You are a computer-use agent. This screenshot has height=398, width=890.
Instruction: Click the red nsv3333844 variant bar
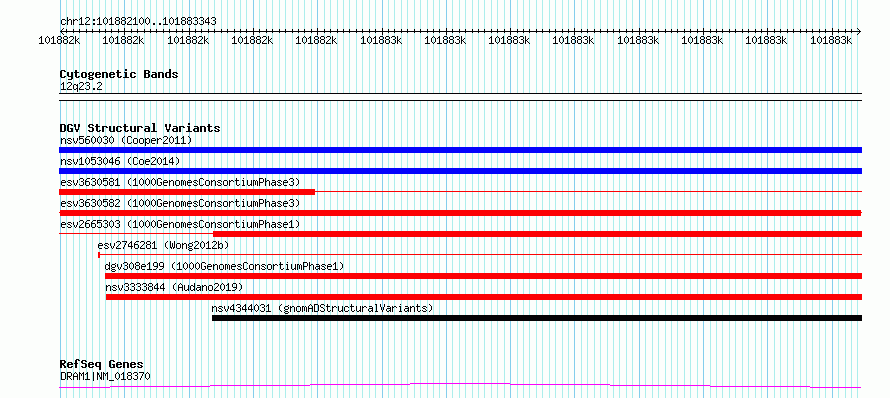coord(484,297)
